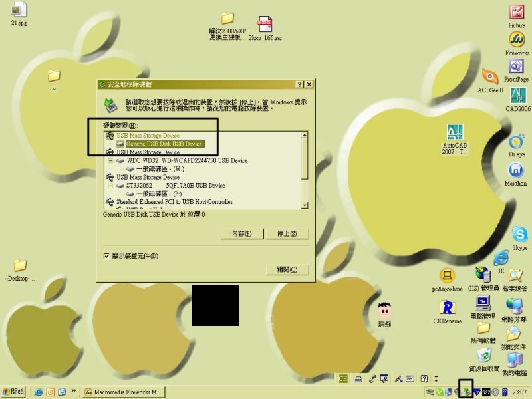
Task: Click the 關閉(C) close button
Action: [287, 270]
